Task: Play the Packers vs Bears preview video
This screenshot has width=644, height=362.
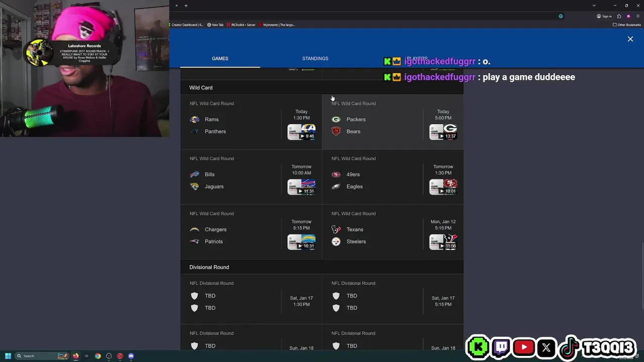Action: click(443, 132)
